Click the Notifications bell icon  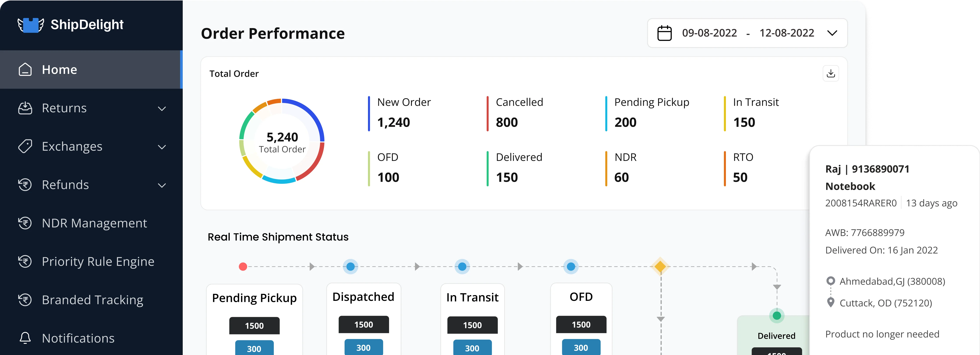click(25, 338)
